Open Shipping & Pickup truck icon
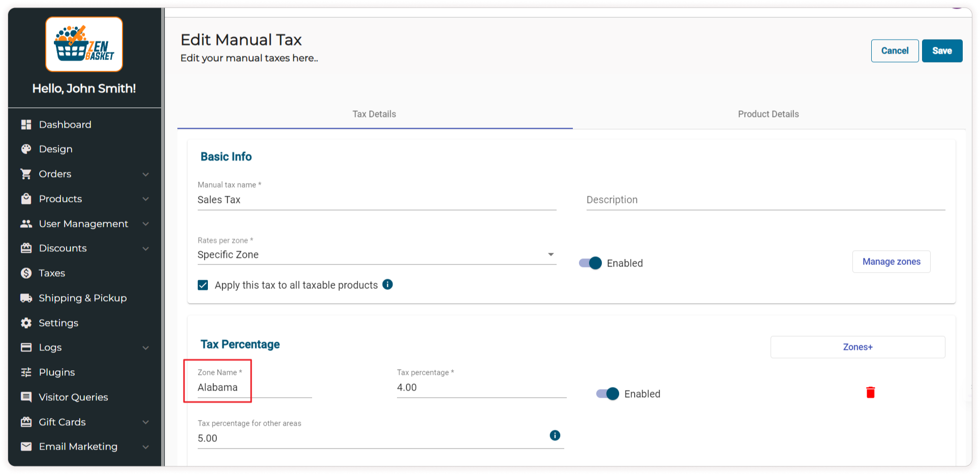 click(26, 298)
